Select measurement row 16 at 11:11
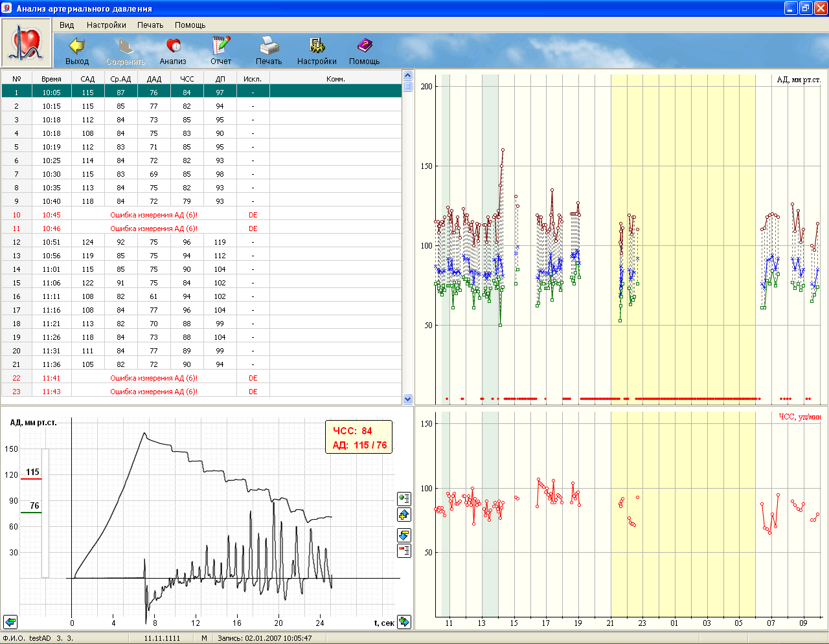The height and width of the screenshot is (644, 829). click(201, 296)
